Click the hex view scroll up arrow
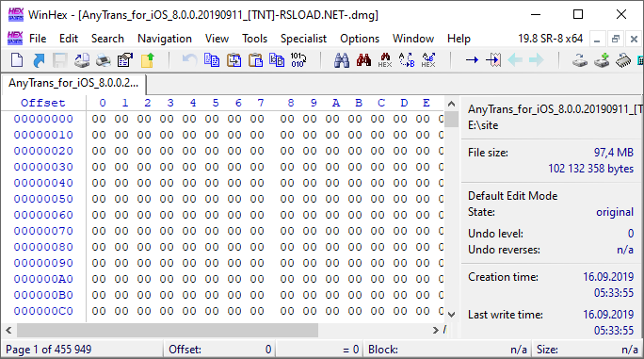This screenshot has width=644, height=359. pyautogui.click(x=451, y=104)
